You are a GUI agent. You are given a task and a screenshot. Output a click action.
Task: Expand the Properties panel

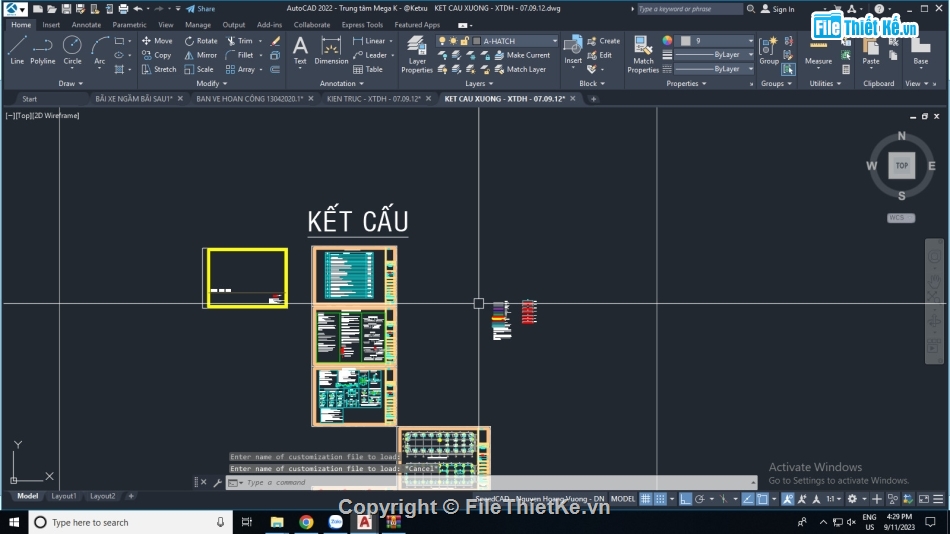pyautogui.click(x=686, y=84)
